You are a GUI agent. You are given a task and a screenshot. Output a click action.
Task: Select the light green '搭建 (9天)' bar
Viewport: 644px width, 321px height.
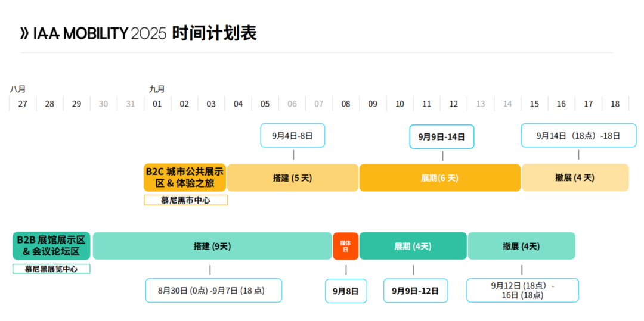coord(212,246)
